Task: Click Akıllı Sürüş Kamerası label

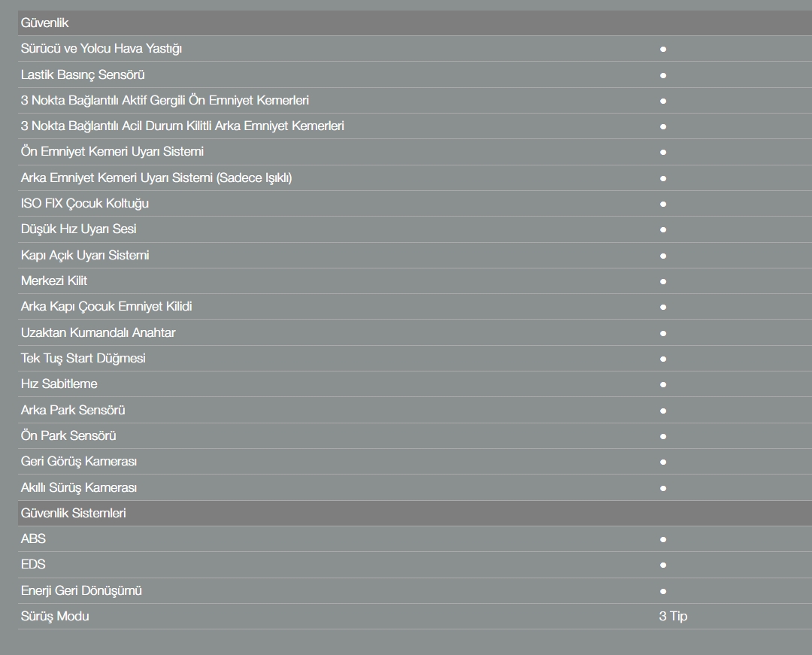Action: pos(79,488)
